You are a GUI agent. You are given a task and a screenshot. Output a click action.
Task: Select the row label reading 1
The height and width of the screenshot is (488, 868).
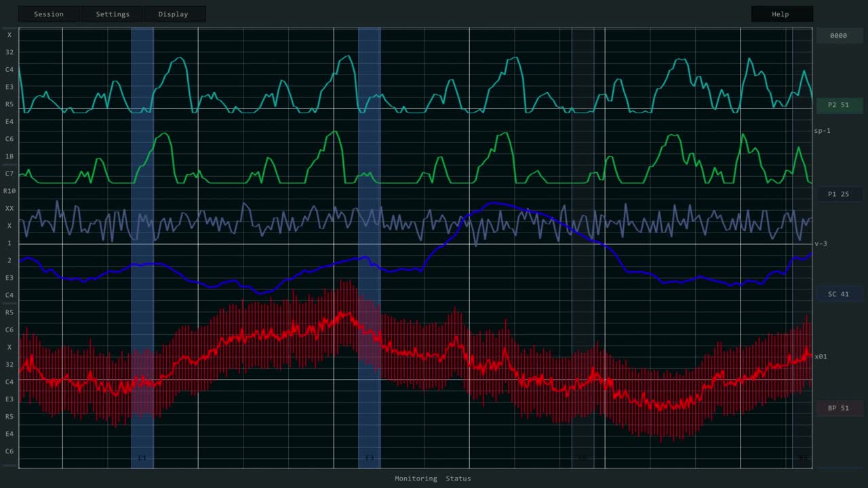[x=9, y=243]
